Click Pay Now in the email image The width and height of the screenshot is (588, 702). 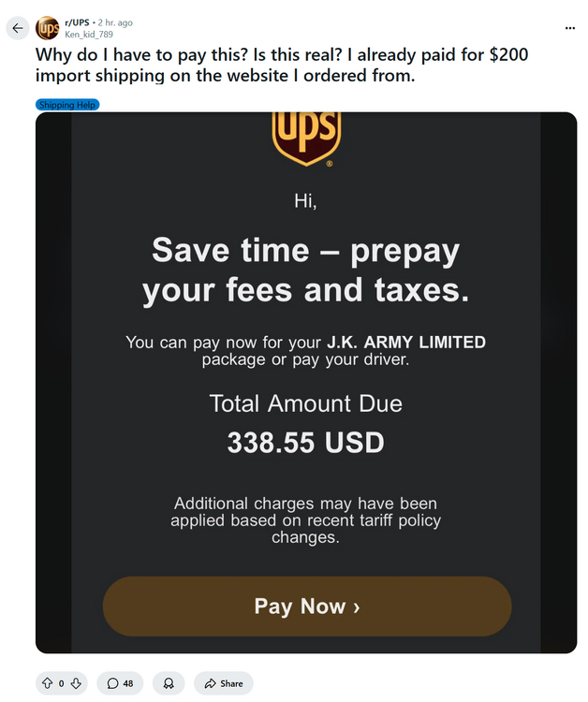[306, 607]
